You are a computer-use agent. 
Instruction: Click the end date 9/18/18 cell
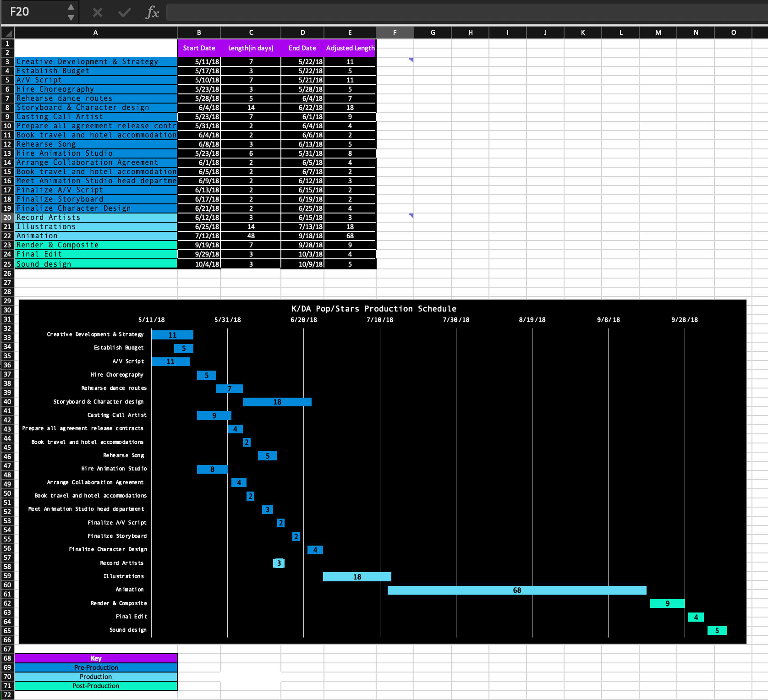(x=302, y=236)
